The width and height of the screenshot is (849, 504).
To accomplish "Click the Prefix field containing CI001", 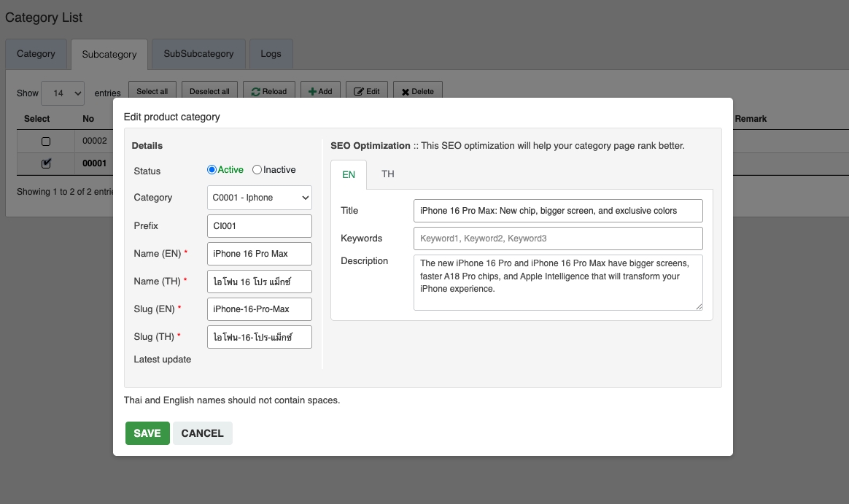I will (259, 226).
